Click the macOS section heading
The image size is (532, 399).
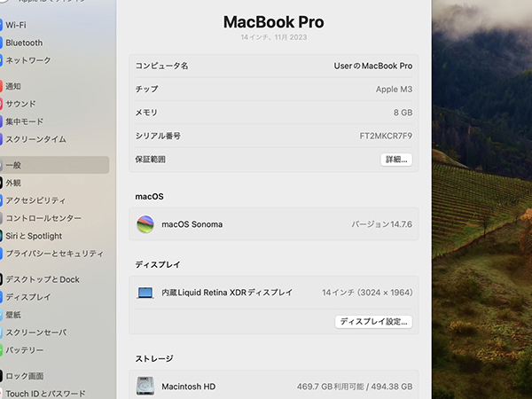(x=149, y=197)
